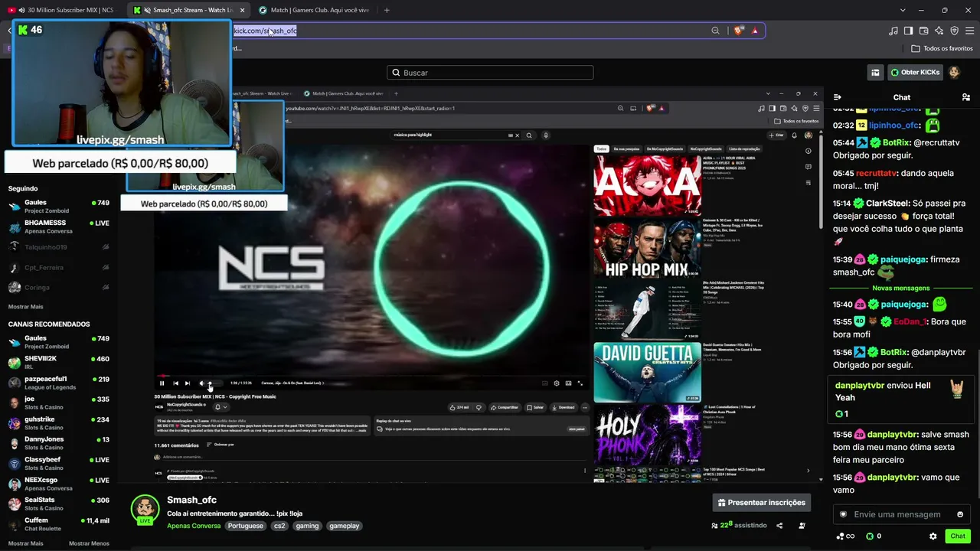Select the gameplay stream tag
Image resolution: width=980 pixels, height=551 pixels.
pyautogui.click(x=344, y=526)
